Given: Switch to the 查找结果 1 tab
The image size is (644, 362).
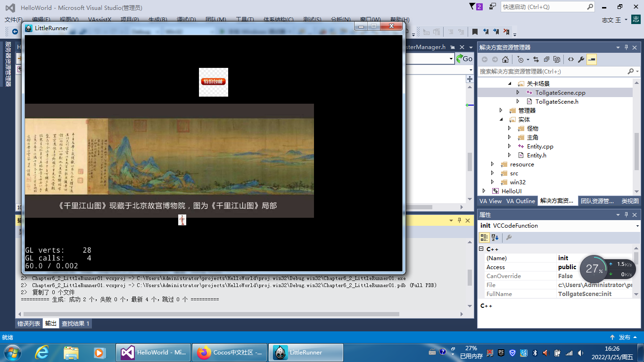Looking at the screenshot, I should coord(75,323).
